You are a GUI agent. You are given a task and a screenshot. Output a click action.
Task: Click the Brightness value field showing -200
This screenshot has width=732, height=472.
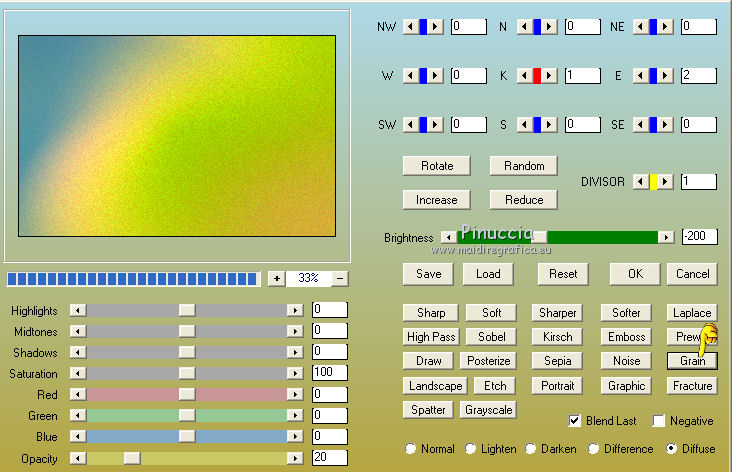699,236
